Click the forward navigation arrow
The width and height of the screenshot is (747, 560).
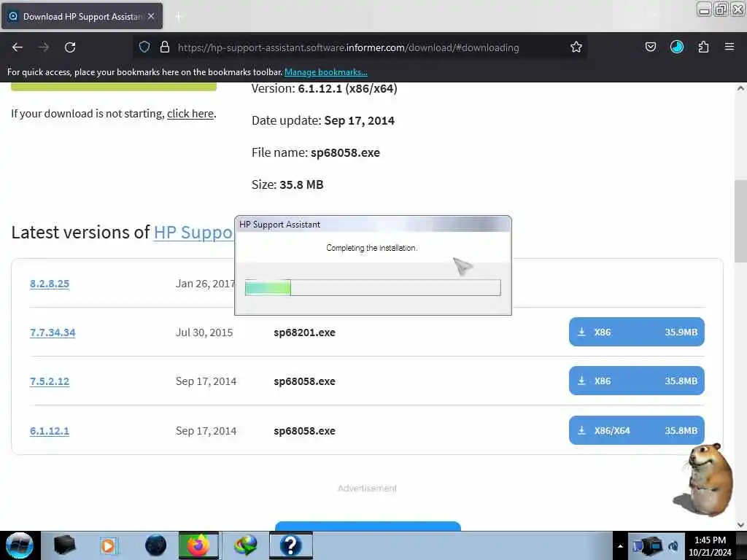click(43, 47)
